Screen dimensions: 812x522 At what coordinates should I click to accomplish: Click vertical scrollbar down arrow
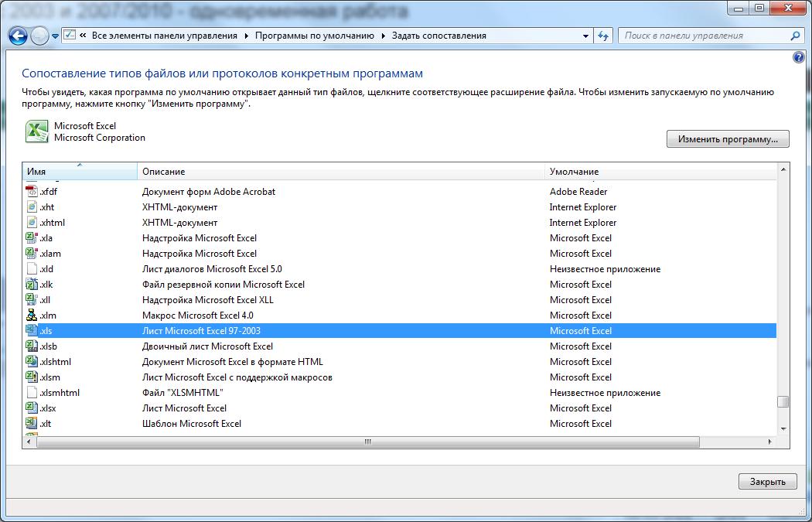(x=783, y=429)
